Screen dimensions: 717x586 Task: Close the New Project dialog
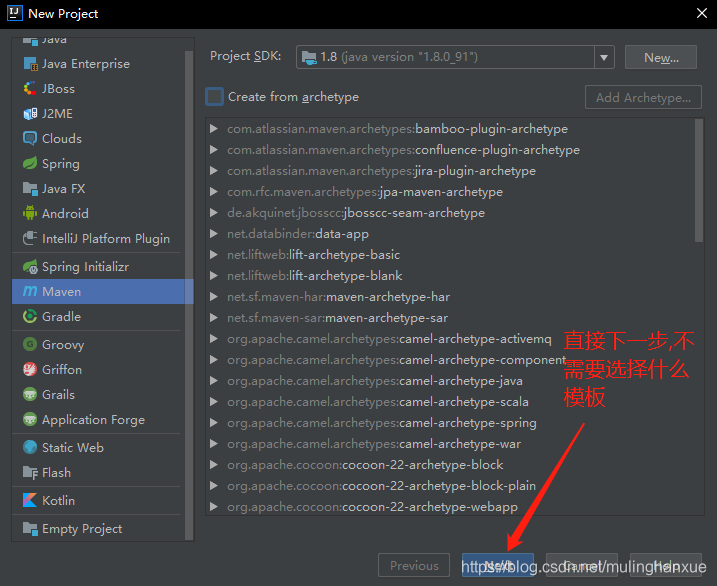pyautogui.click(x=701, y=13)
